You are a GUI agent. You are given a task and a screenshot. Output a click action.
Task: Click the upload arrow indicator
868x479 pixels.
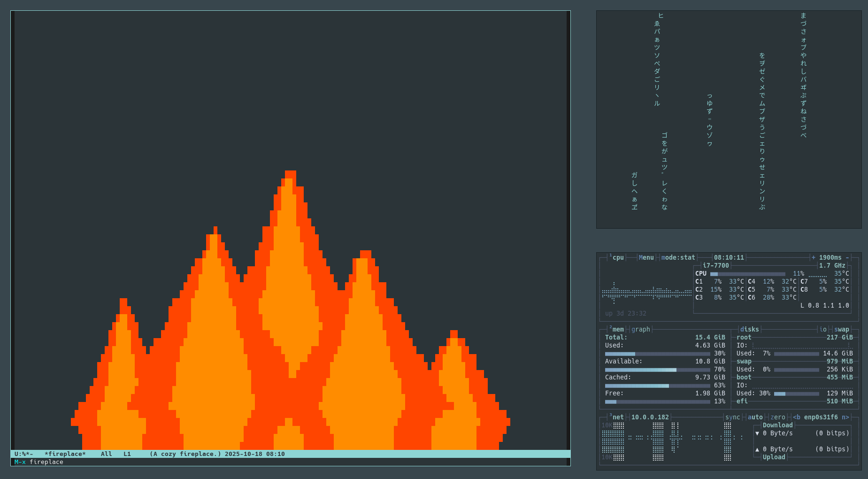757,449
